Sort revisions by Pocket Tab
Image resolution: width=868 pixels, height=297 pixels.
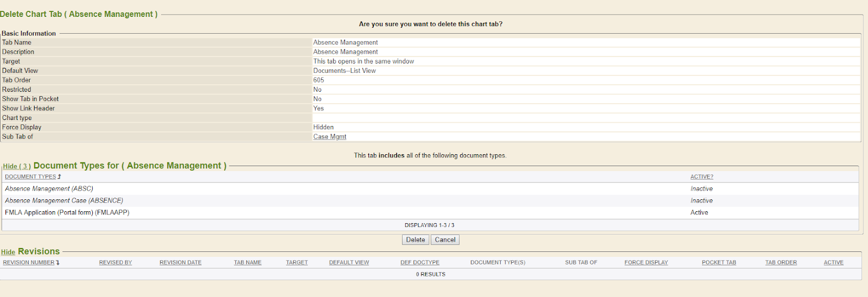[x=719, y=263]
